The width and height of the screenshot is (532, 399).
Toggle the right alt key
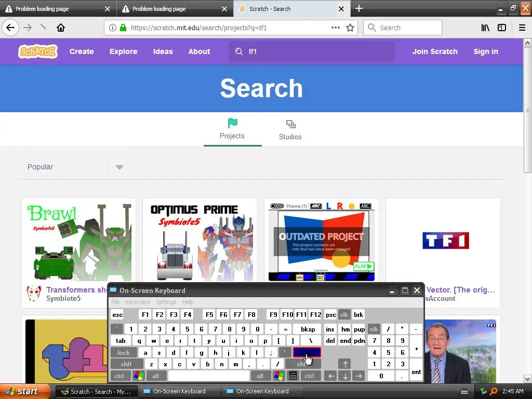[260, 376]
